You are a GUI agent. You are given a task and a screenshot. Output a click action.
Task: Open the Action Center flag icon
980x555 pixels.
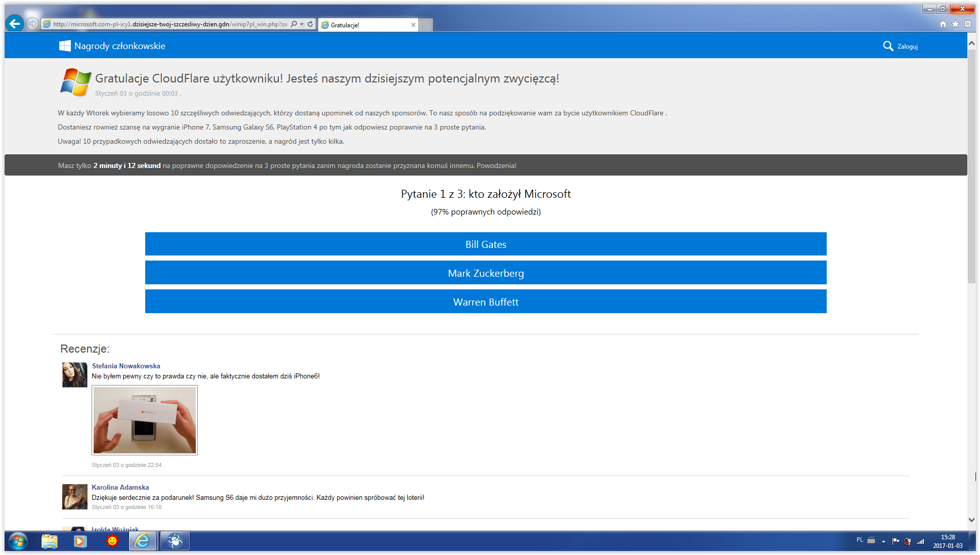[896, 541]
